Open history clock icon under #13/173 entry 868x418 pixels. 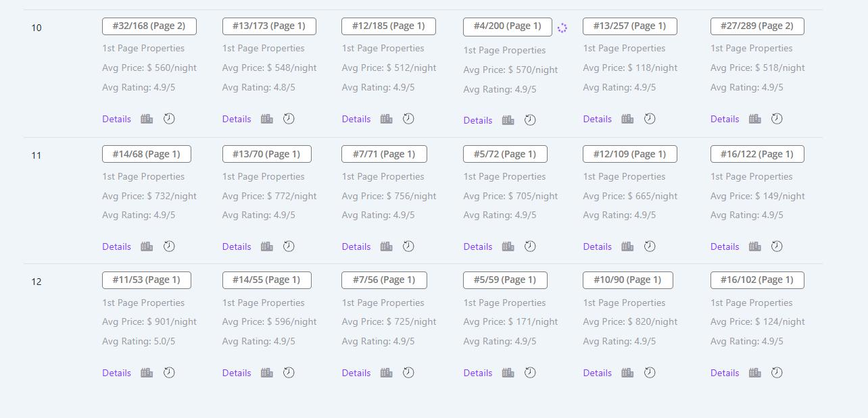point(289,119)
